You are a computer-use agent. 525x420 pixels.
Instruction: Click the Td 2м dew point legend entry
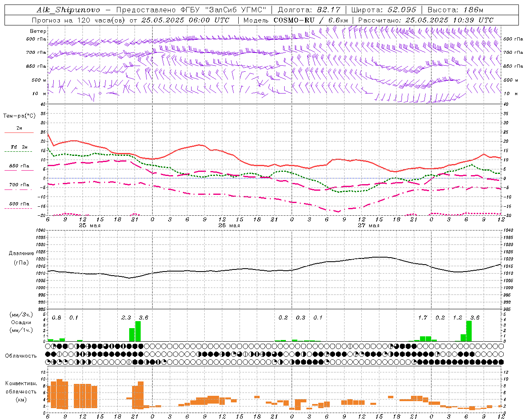pyautogui.click(x=19, y=147)
